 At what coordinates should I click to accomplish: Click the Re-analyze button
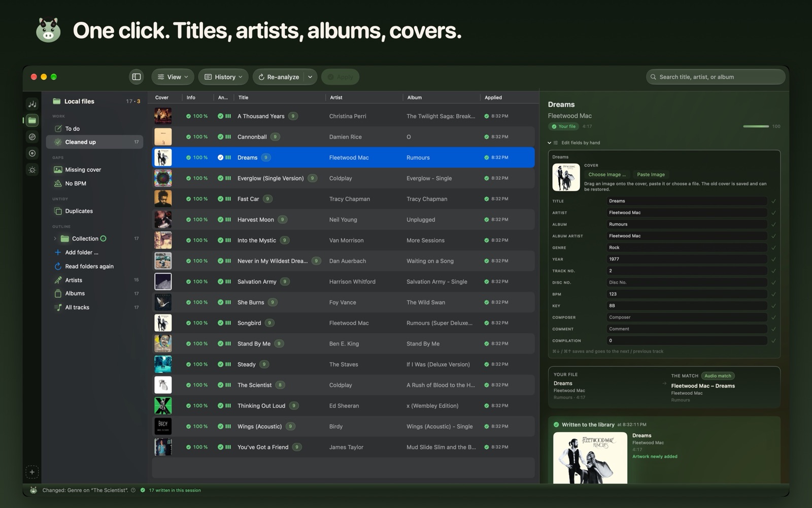[x=279, y=77]
